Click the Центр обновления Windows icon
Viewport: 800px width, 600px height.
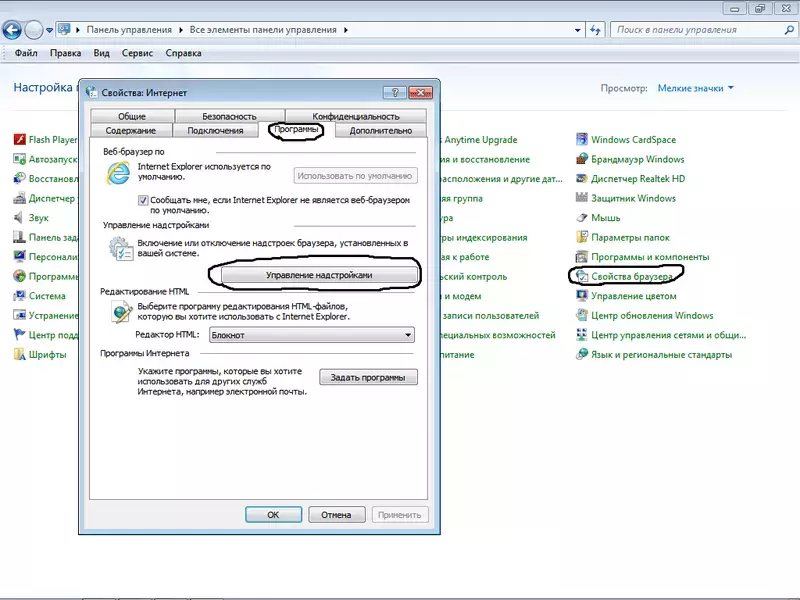(582, 315)
